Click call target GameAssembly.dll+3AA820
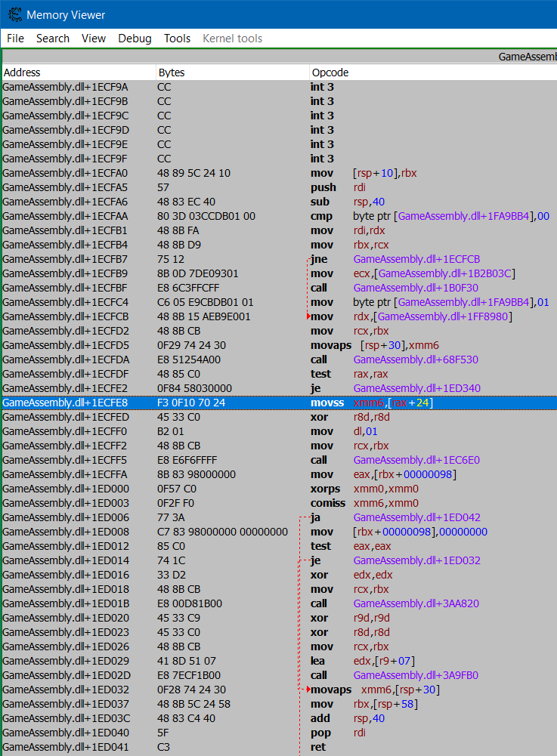This screenshot has width=557, height=756. click(416, 603)
